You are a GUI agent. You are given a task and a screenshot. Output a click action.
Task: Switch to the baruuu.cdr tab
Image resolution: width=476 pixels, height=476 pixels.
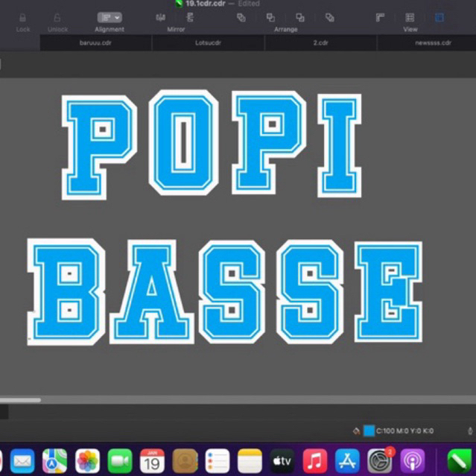pyautogui.click(x=95, y=43)
